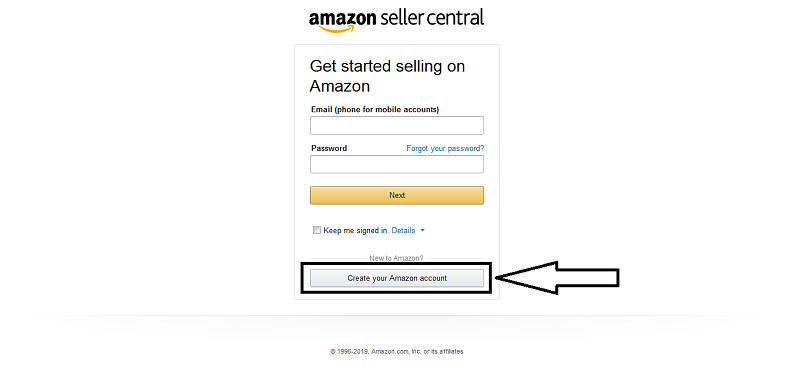Click "Amazon.com, Inc. or its affiliates" footer text
The width and height of the screenshot is (800, 373).
(417, 352)
